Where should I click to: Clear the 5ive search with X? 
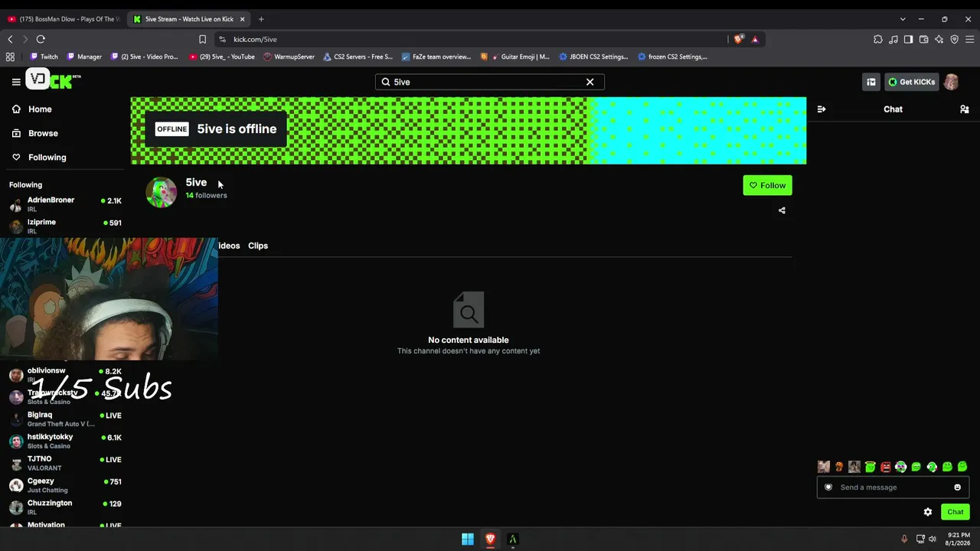point(590,82)
